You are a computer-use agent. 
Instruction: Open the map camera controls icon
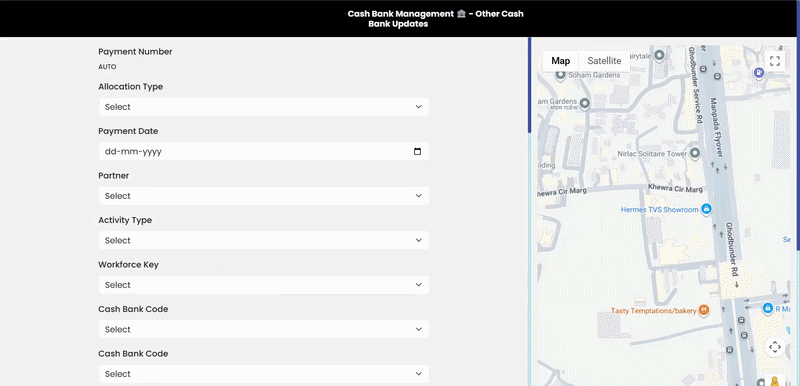(x=774, y=347)
